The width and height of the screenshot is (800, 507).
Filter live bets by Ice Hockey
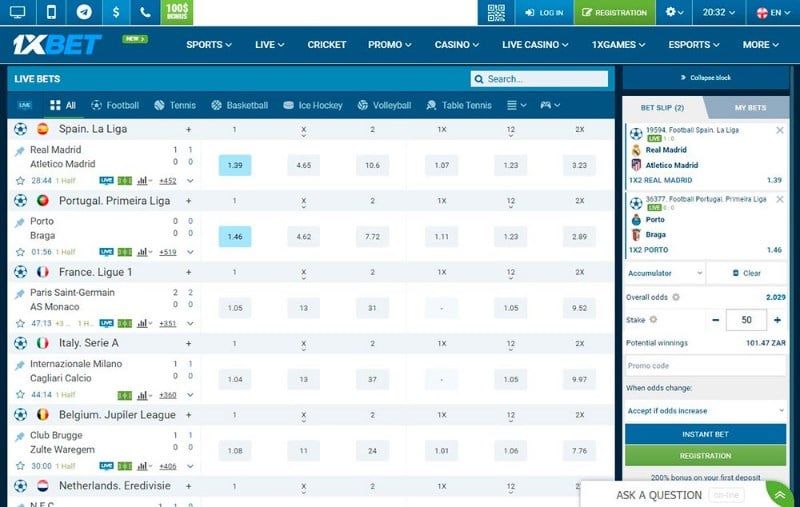pyautogui.click(x=312, y=105)
